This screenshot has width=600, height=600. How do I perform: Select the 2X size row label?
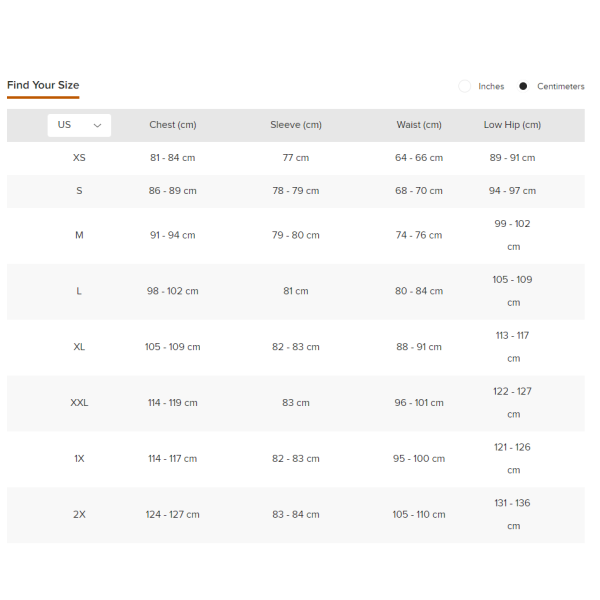click(x=79, y=515)
